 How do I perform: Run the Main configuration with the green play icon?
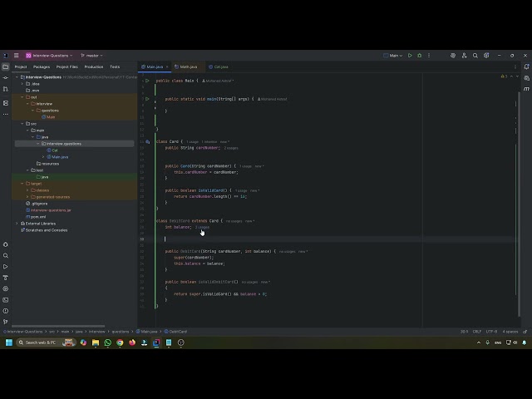point(410,56)
